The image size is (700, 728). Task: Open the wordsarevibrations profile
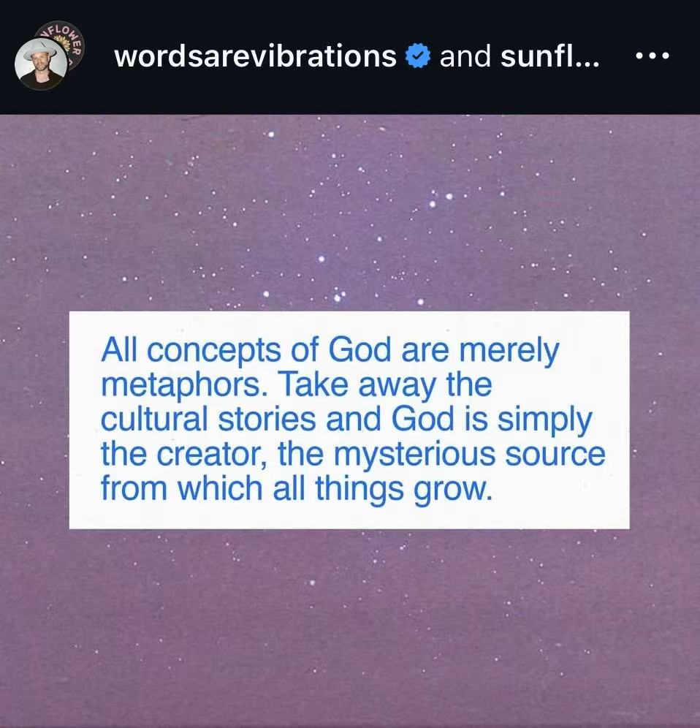[255, 56]
